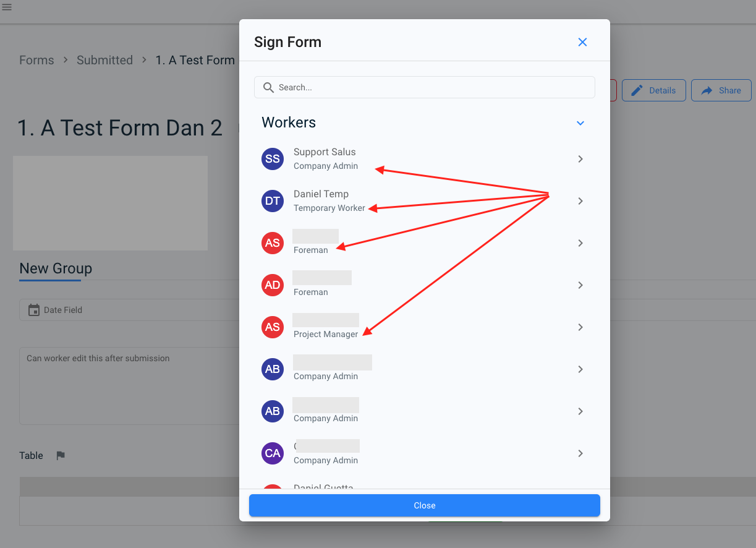Open the hamburger menu icon

7,7
